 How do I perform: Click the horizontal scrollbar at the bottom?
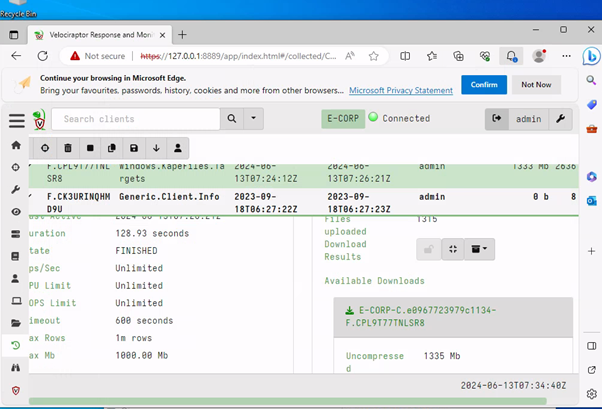288,401
